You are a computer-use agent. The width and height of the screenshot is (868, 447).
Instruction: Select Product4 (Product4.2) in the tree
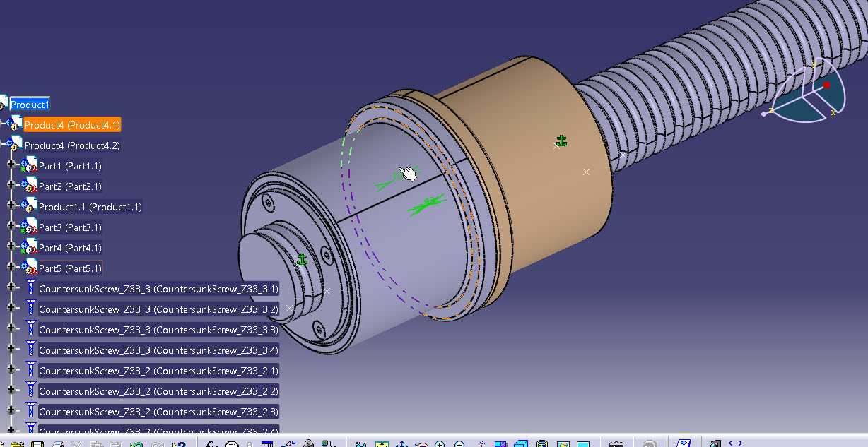point(72,145)
